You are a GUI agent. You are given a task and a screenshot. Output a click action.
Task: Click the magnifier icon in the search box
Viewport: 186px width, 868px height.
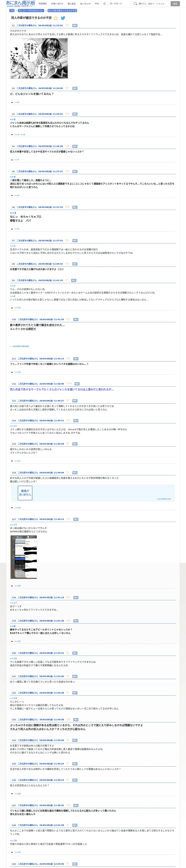(x=136, y=4)
